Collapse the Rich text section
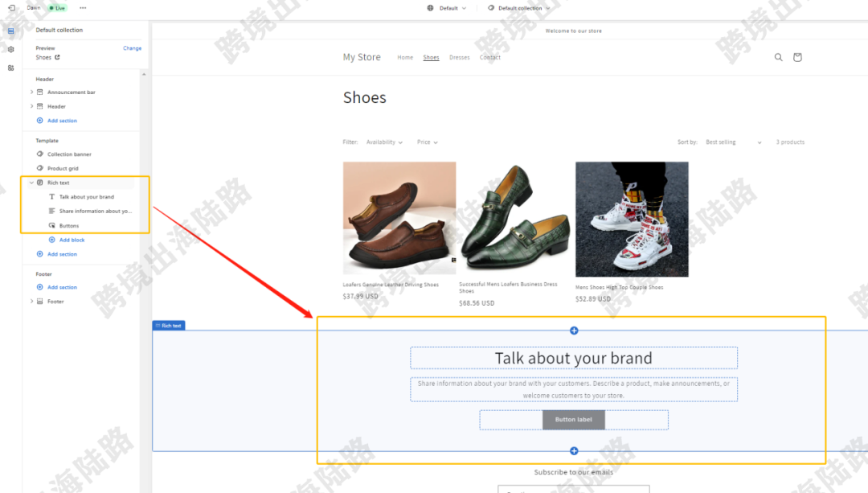 [31, 183]
